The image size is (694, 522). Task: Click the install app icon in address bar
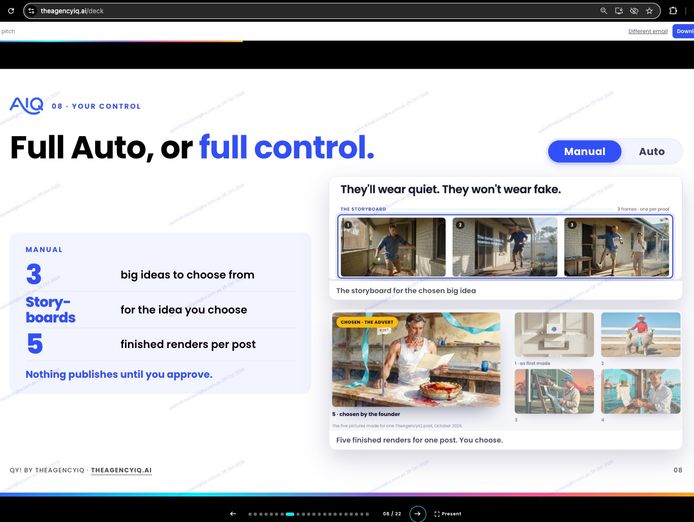point(619,11)
